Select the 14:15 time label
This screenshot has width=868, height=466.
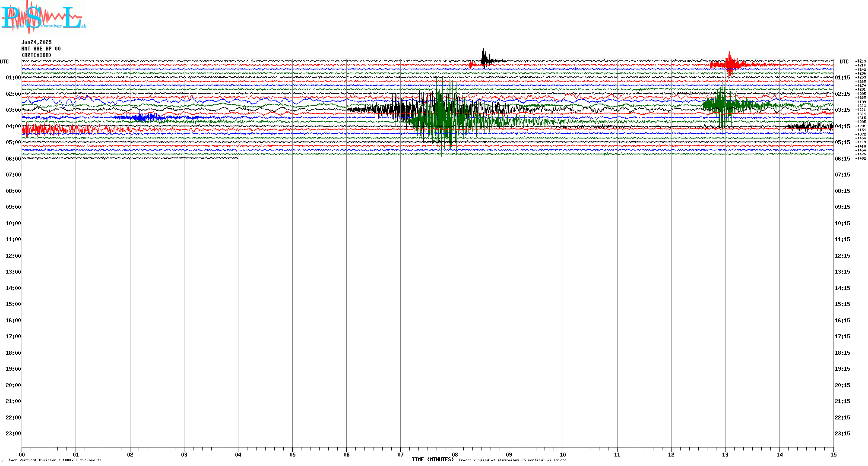tap(843, 288)
